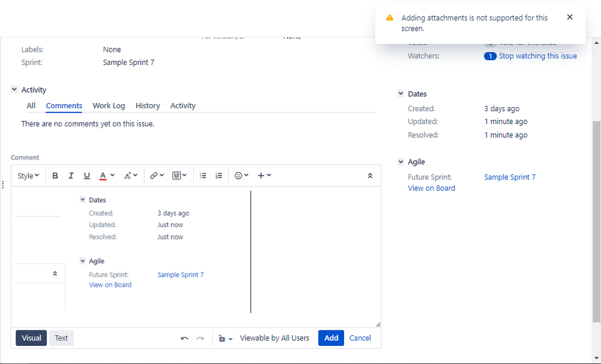Create a bullet list in the comment
Viewport: 601px width, 364px height.
click(x=203, y=175)
